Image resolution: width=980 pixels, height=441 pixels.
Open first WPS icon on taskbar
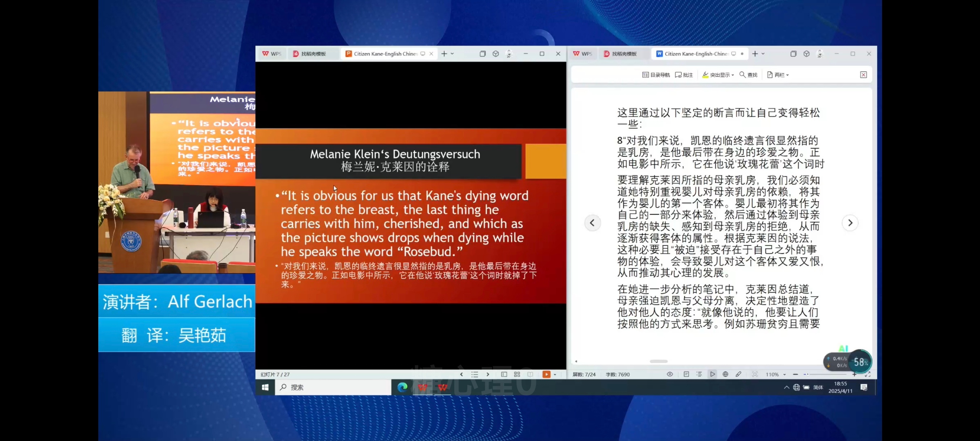[x=422, y=387]
